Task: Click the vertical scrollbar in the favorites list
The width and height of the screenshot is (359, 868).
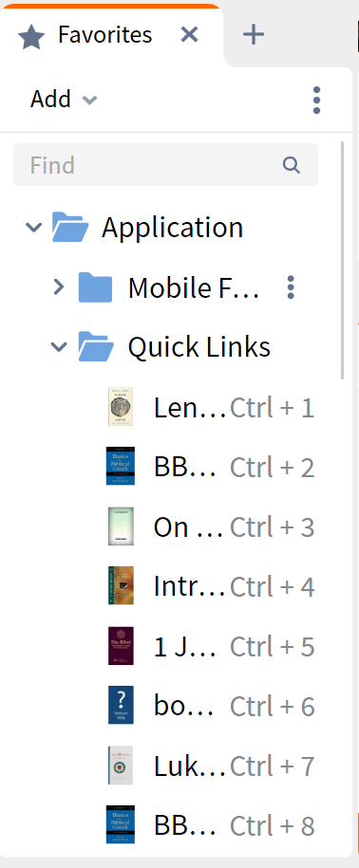Action: (342, 260)
